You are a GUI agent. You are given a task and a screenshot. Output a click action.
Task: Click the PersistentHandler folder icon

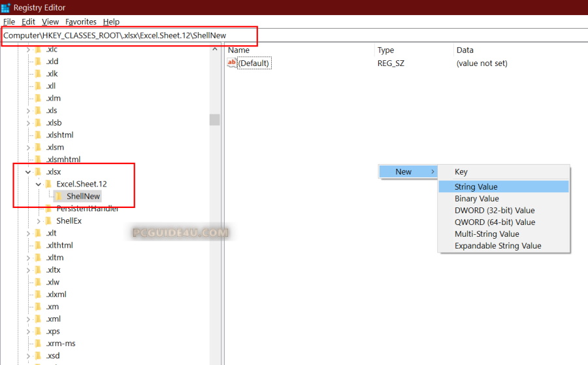coord(48,209)
